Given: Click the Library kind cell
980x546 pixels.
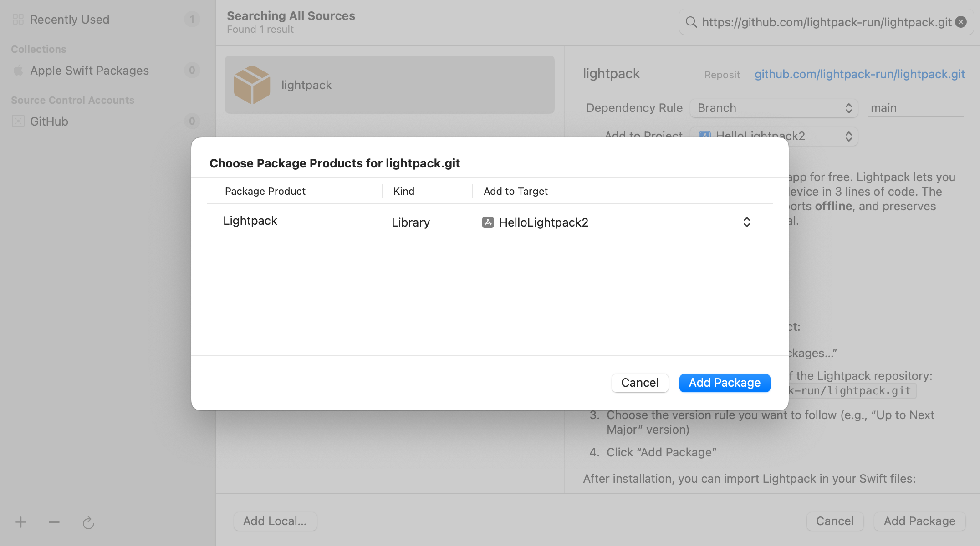Looking at the screenshot, I should (x=411, y=222).
